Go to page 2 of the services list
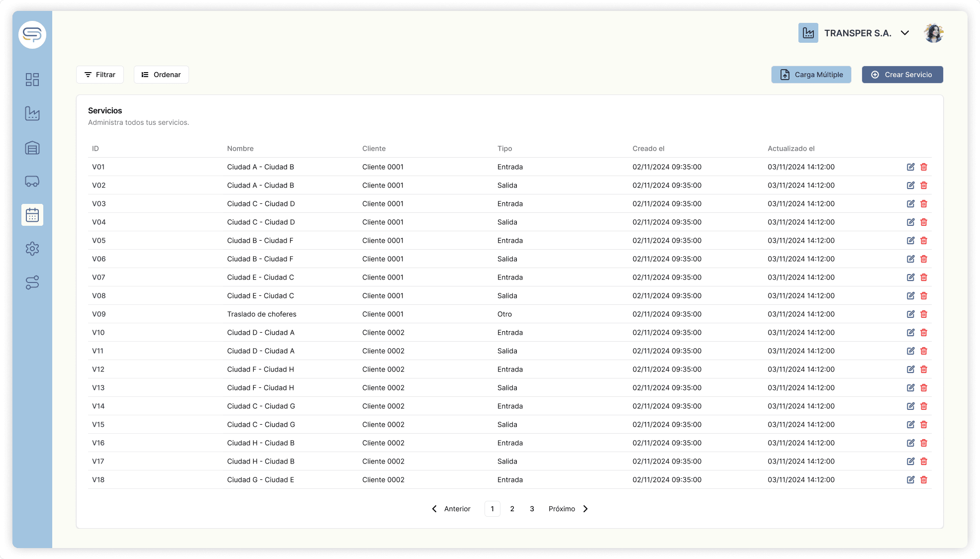This screenshot has width=980, height=559. 512,509
